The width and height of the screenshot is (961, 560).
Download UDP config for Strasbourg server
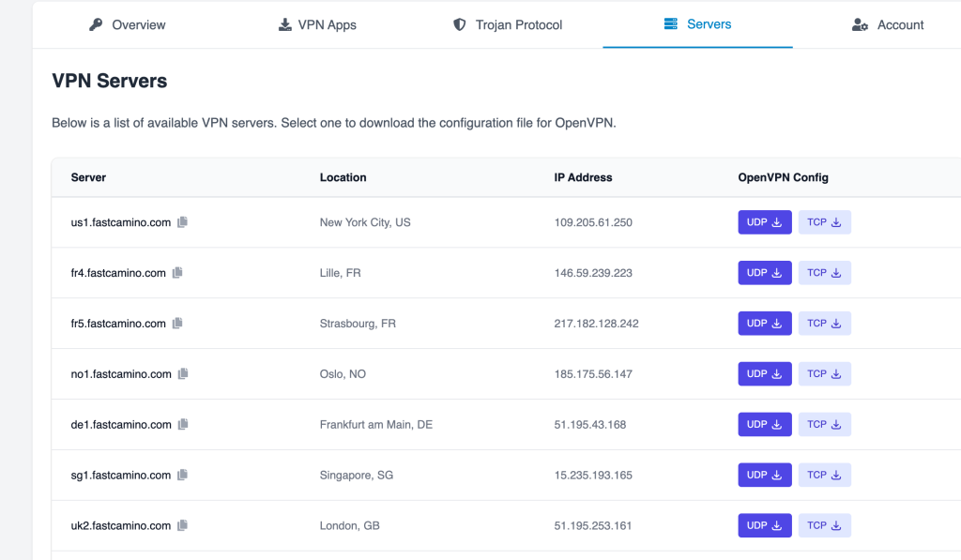click(x=765, y=324)
